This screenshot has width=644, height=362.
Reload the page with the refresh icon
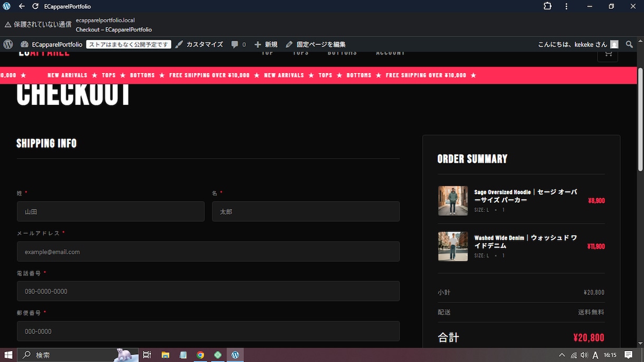click(x=35, y=6)
